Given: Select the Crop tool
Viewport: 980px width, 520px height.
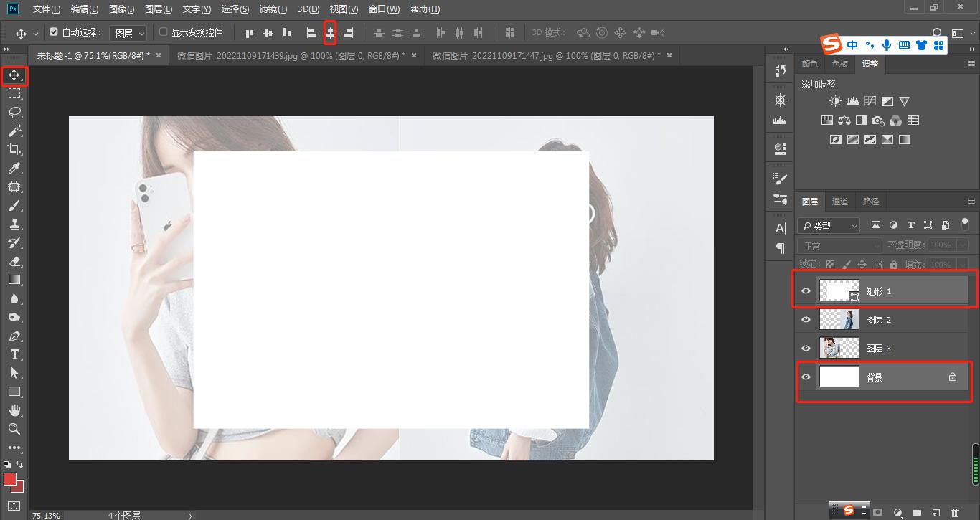Looking at the screenshot, I should (14, 149).
